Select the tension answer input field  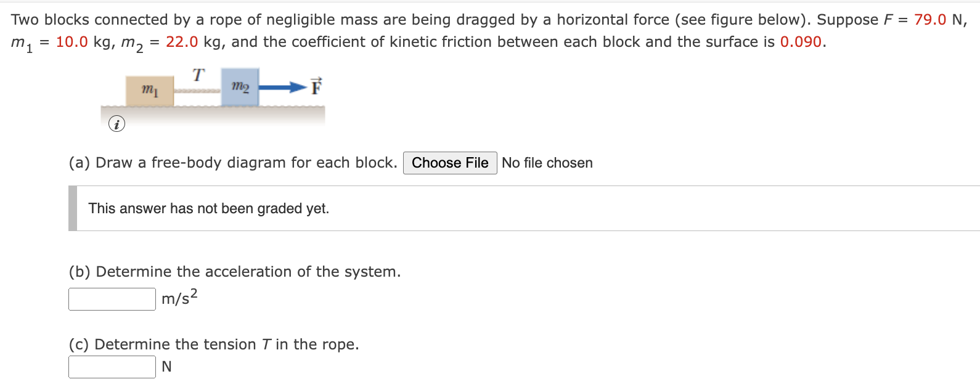[111, 367]
